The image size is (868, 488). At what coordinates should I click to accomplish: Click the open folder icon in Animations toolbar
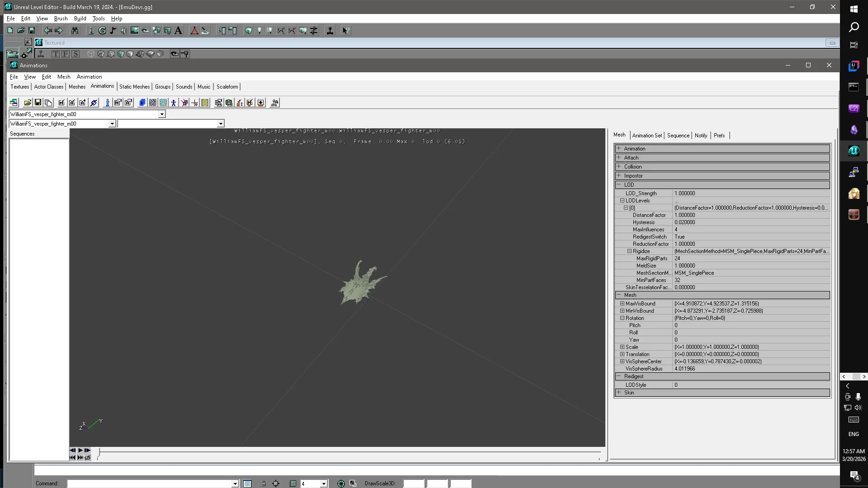click(28, 103)
